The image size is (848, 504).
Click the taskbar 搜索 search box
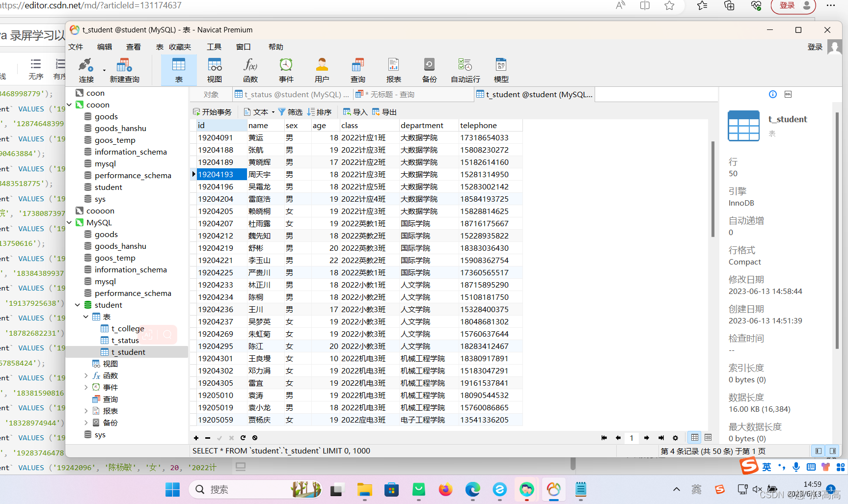pyautogui.click(x=255, y=489)
